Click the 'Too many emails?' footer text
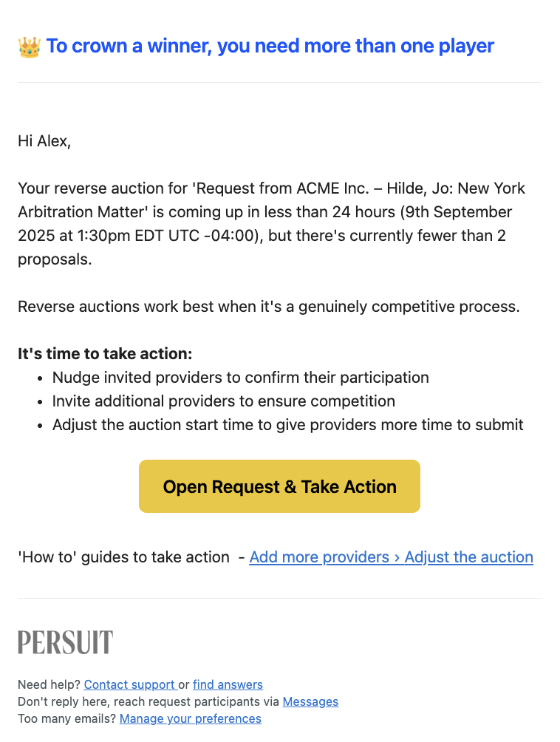This screenshot has height=742, width=560. click(66, 719)
